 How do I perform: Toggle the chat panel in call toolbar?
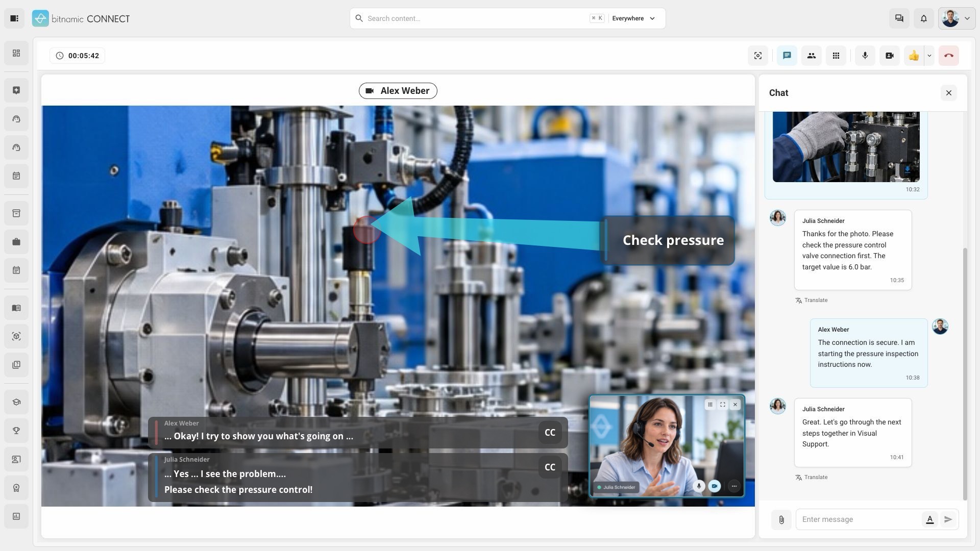click(787, 56)
